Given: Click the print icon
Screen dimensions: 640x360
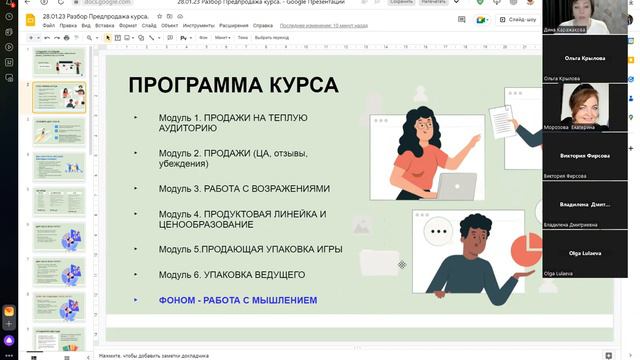Looking at the screenshot, I should [x=67, y=38].
